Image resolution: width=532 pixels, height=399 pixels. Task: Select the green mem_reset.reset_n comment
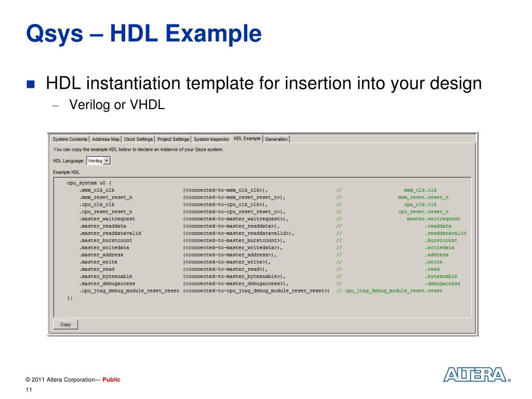pos(423,197)
